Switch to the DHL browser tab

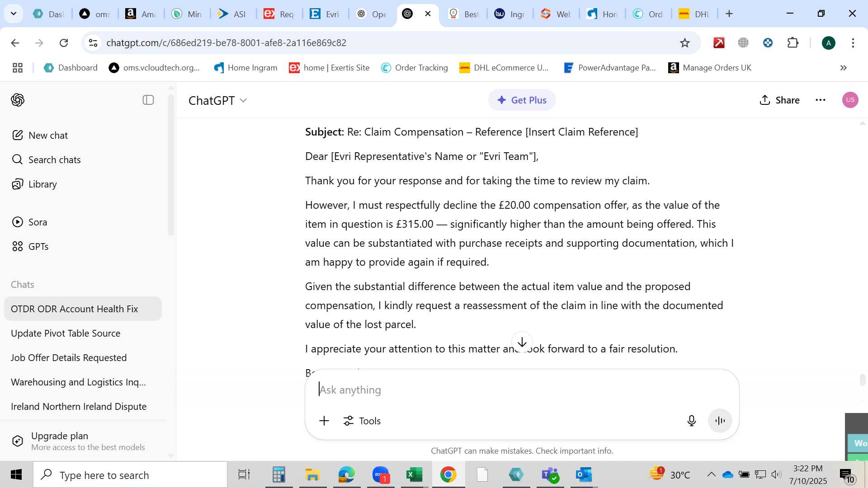pyautogui.click(x=694, y=14)
